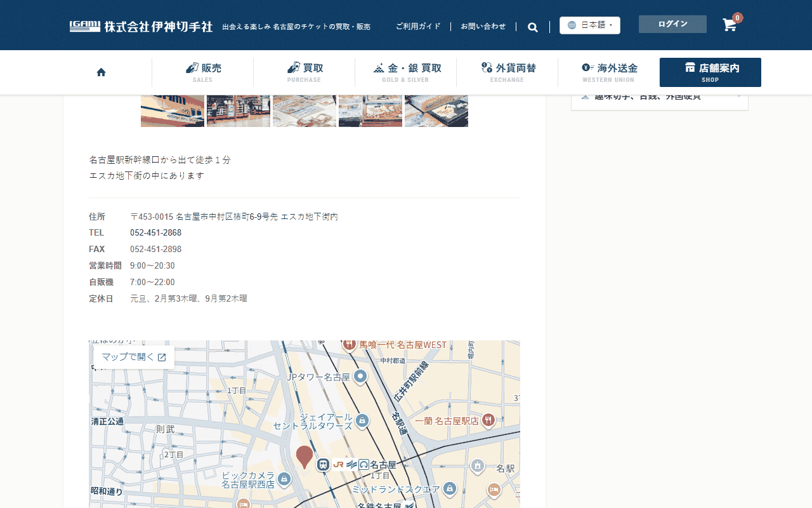Click the ログイン button
The height and width of the screenshot is (508, 812).
click(672, 24)
